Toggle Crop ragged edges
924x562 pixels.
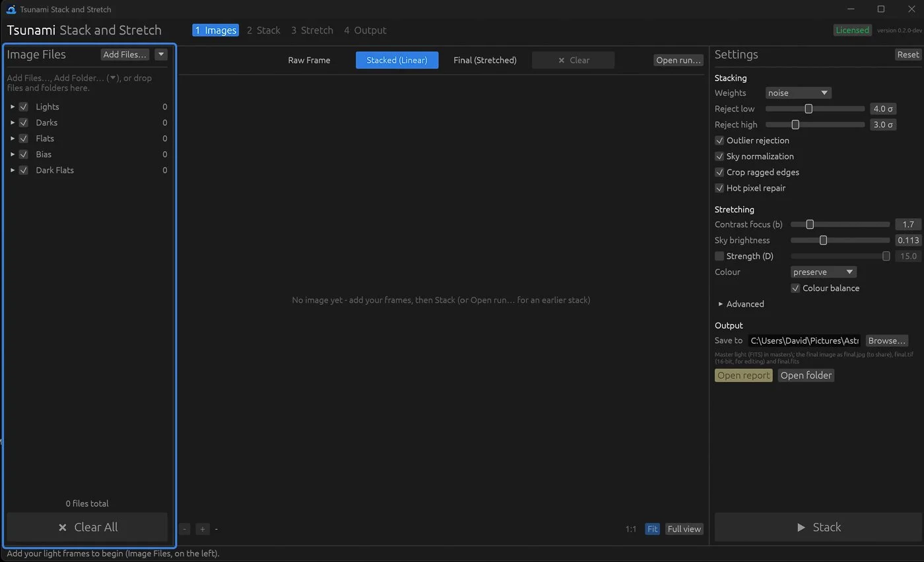tap(719, 172)
